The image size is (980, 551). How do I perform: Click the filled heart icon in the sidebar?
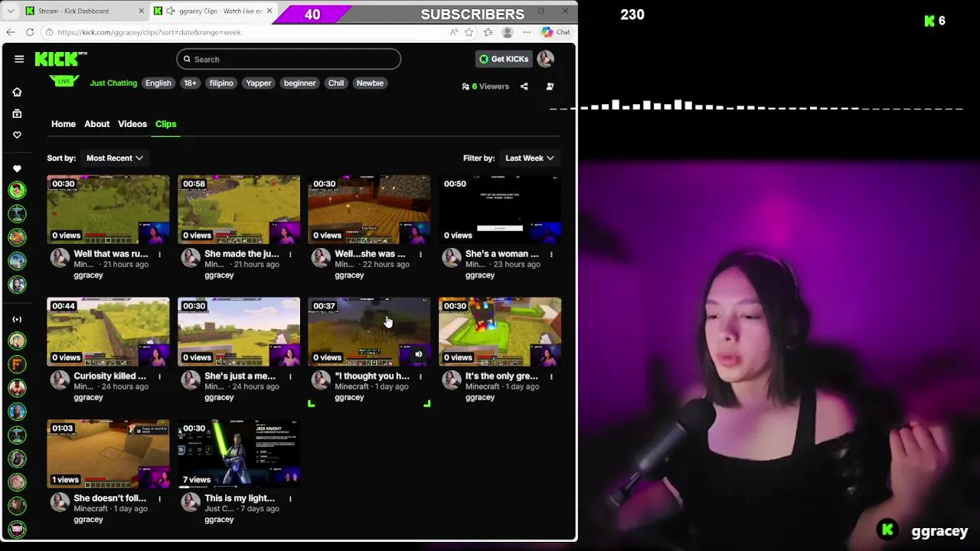[17, 168]
